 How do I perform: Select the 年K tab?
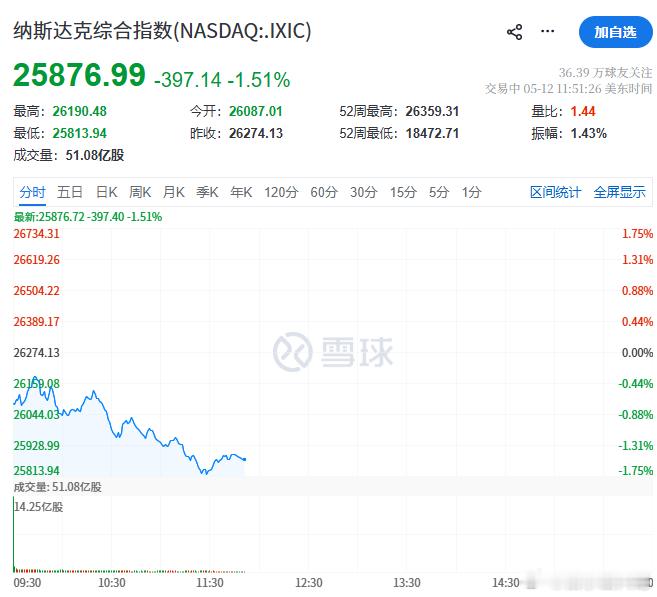(241, 192)
